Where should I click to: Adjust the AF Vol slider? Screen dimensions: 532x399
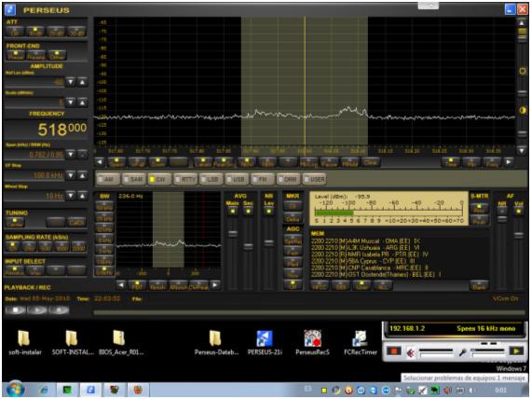518,235
